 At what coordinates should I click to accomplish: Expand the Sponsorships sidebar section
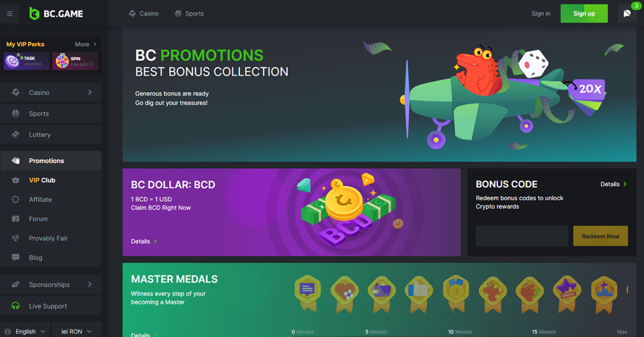point(90,284)
